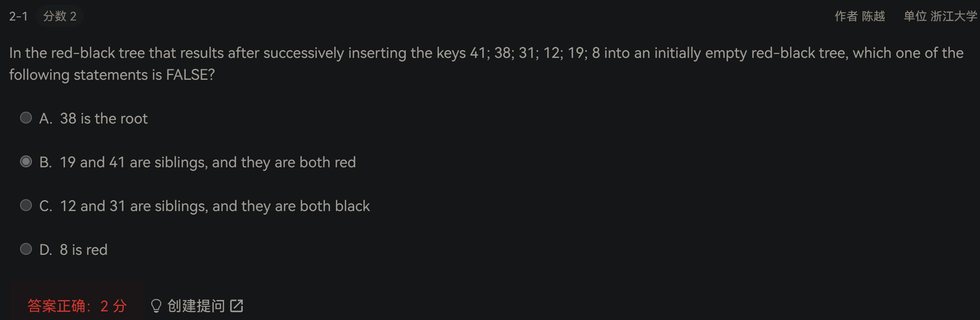This screenshot has height=320, width=980.
Task: Click answer text '38 is the root'
Action: click(104, 119)
